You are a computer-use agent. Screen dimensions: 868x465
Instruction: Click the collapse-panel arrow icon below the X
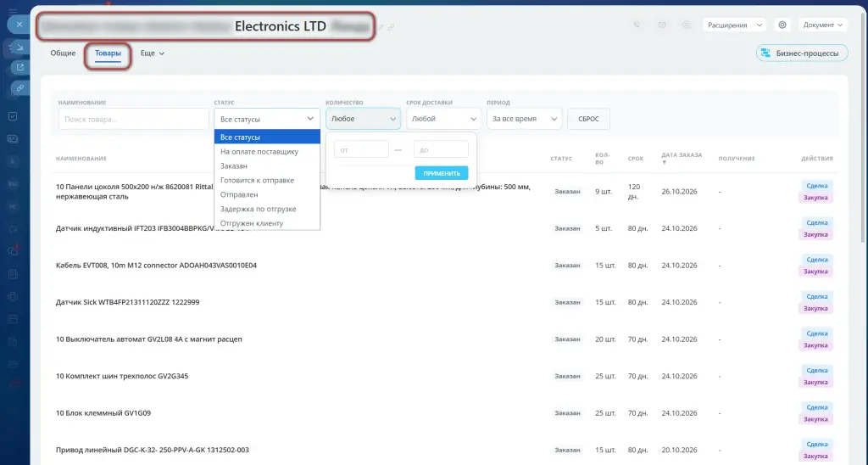19,48
